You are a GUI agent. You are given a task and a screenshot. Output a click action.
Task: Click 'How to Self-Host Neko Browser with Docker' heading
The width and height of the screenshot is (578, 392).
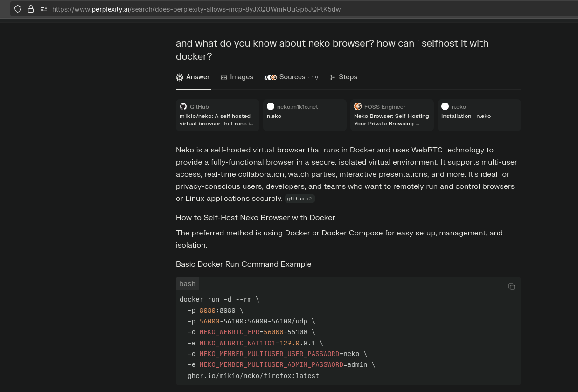255,218
